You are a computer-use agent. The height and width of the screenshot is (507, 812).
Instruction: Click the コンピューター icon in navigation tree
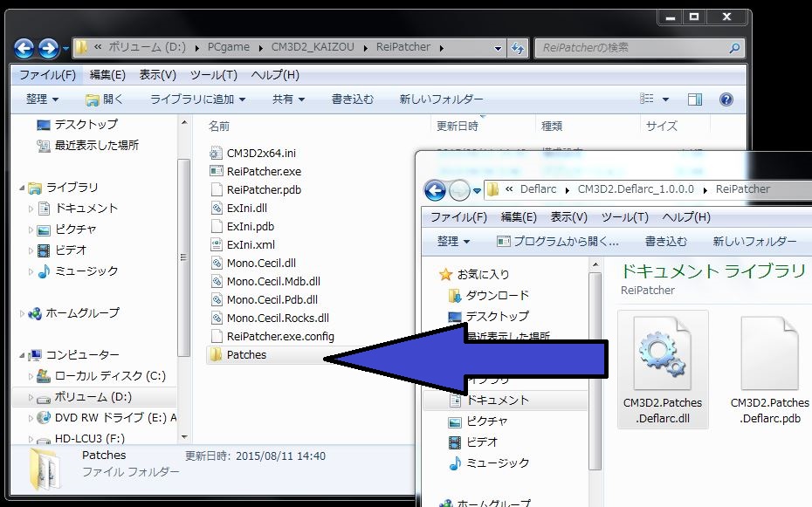[35, 355]
